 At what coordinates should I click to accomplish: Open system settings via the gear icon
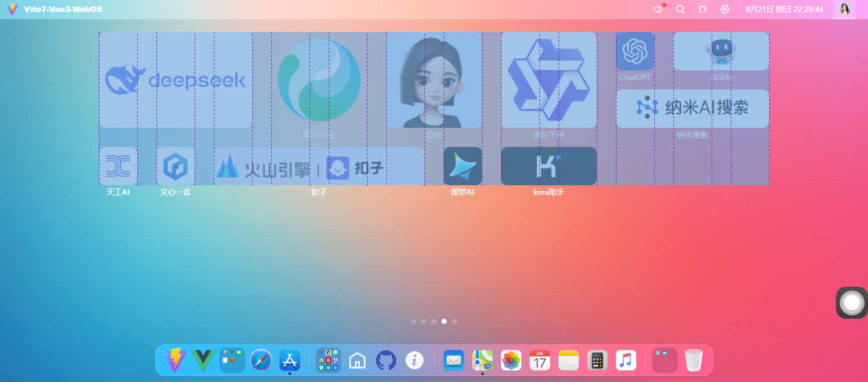click(725, 9)
